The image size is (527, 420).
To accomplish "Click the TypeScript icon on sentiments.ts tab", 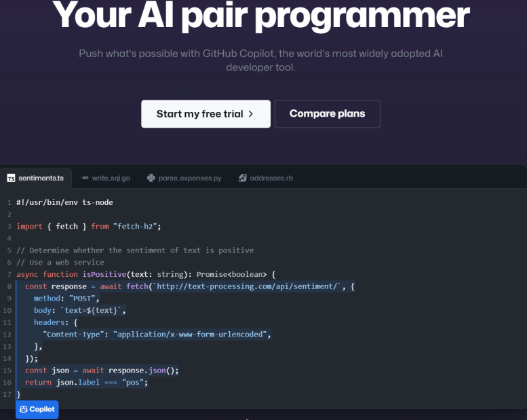I will [x=11, y=178].
